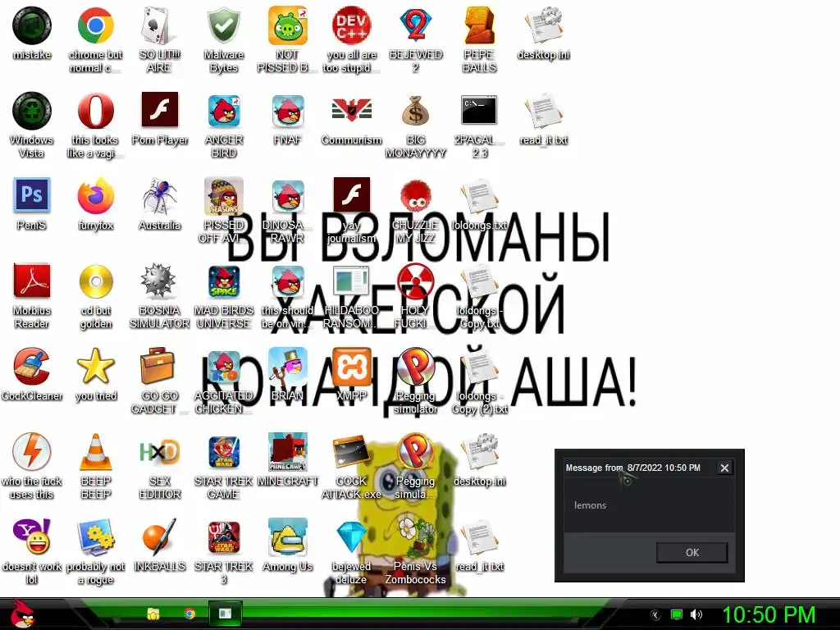Open Chrome from the taskbar

tap(189, 614)
